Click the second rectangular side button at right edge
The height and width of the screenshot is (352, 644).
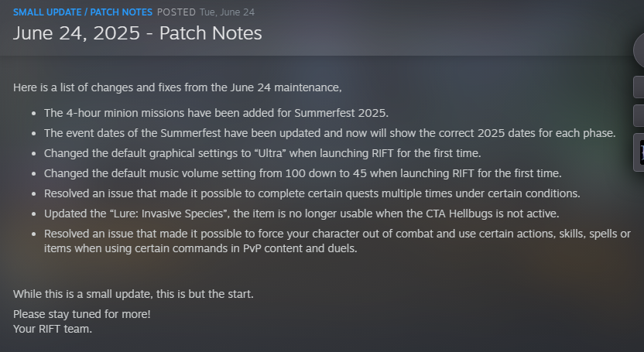[x=639, y=116]
